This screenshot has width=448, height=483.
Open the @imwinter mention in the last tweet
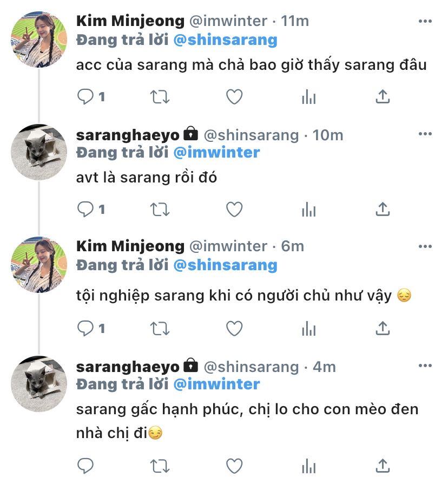(216, 384)
